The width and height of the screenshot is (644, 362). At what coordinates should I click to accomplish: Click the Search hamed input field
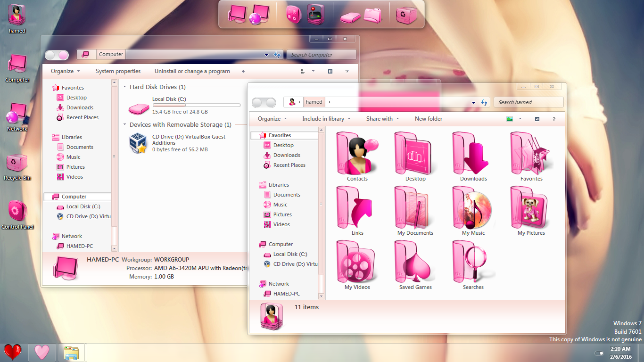point(528,102)
